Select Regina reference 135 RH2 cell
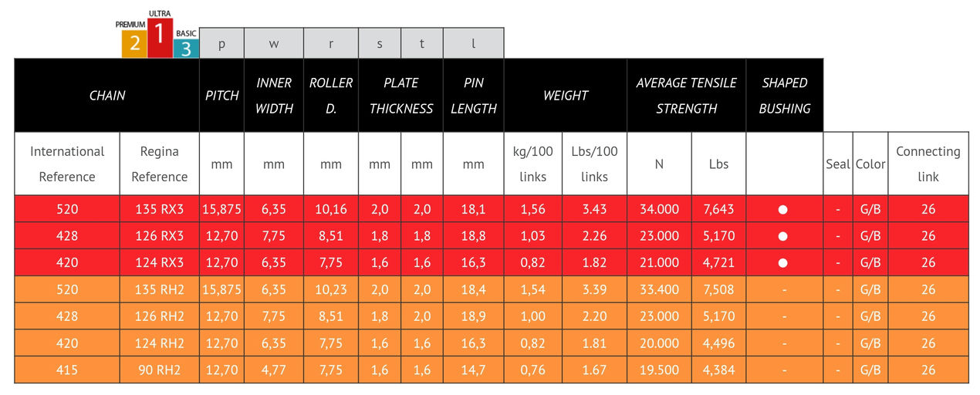The height and width of the screenshot is (395, 980). [x=160, y=289]
